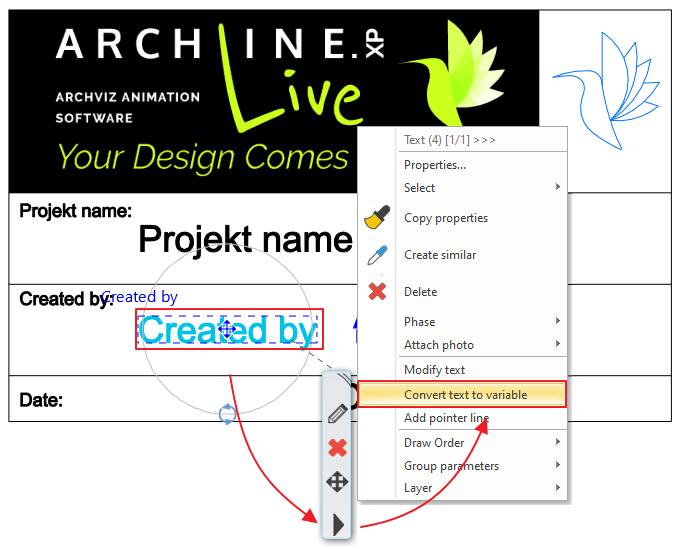Image resolution: width=679 pixels, height=549 pixels.
Task: Click the large black Projekt name text
Action: pyautogui.click(x=245, y=240)
